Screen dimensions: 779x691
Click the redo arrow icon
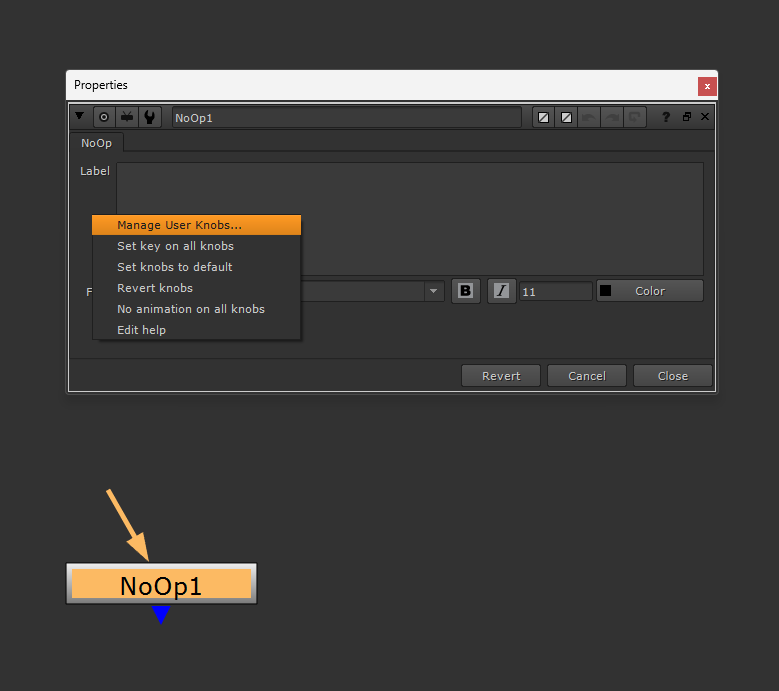tap(612, 118)
